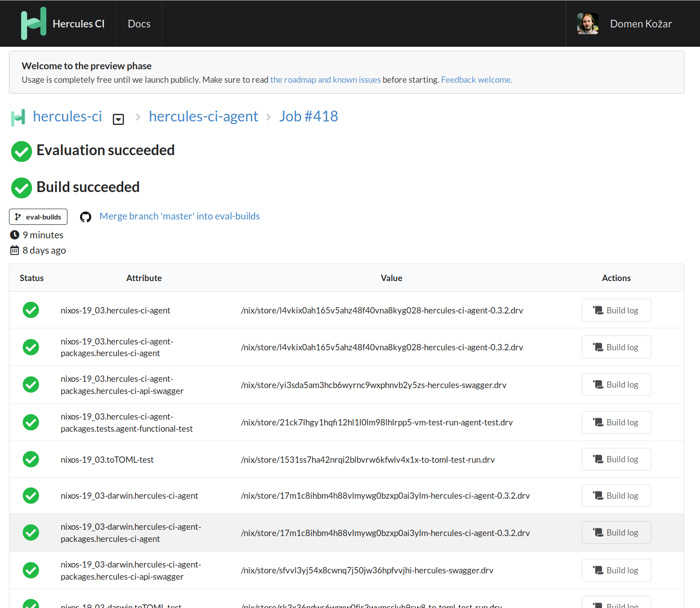Click status check for nixos-19_03 packages.hercules-ci-agent row
This screenshot has height=608, width=700.
tap(31, 347)
